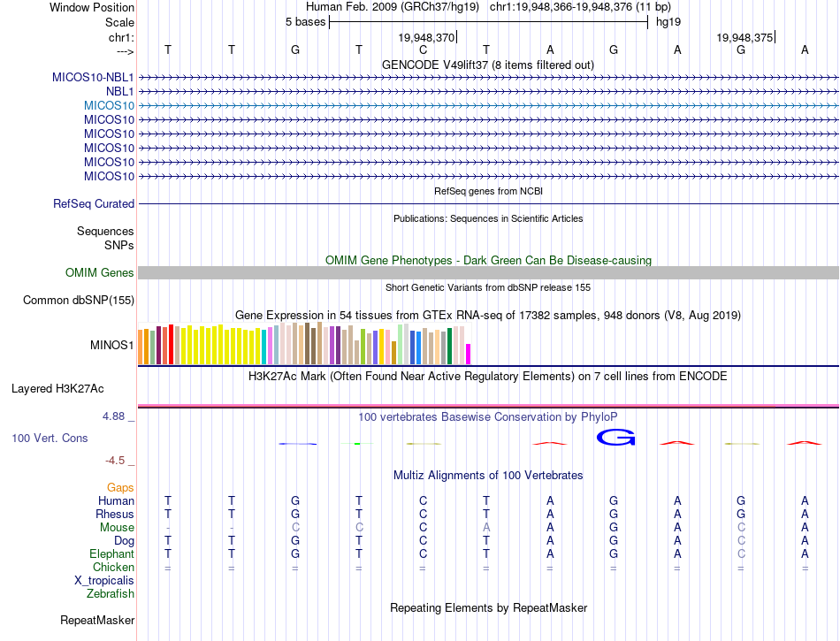The height and width of the screenshot is (641, 840).
Task: Select the X_tropicalis species row label
Action: (104, 581)
